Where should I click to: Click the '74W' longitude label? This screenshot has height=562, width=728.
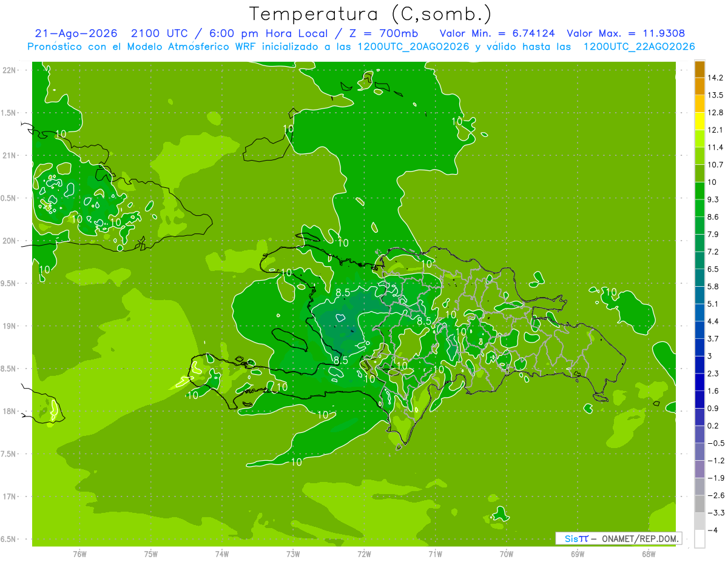pyautogui.click(x=222, y=554)
